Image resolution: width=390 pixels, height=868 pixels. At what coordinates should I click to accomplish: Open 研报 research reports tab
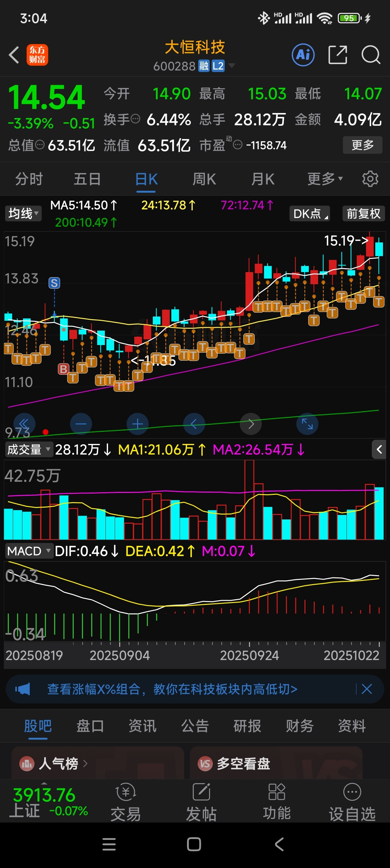(x=247, y=726)
